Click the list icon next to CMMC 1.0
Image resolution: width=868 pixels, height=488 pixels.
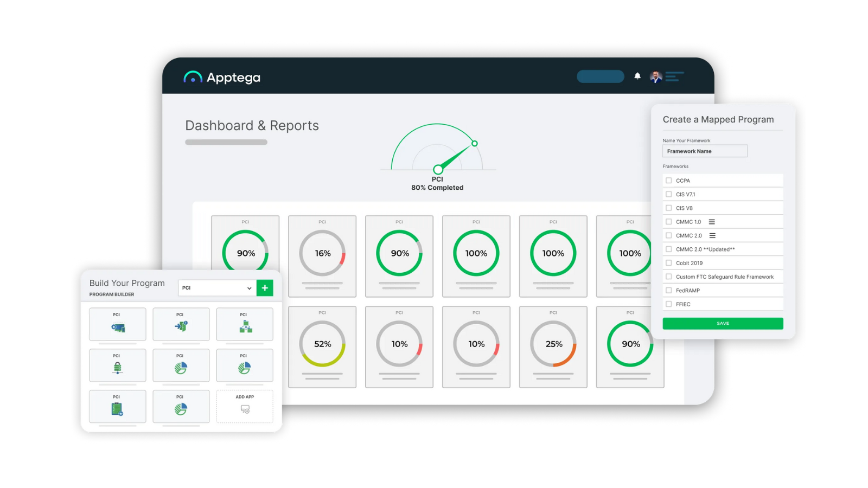coord(712,222)
